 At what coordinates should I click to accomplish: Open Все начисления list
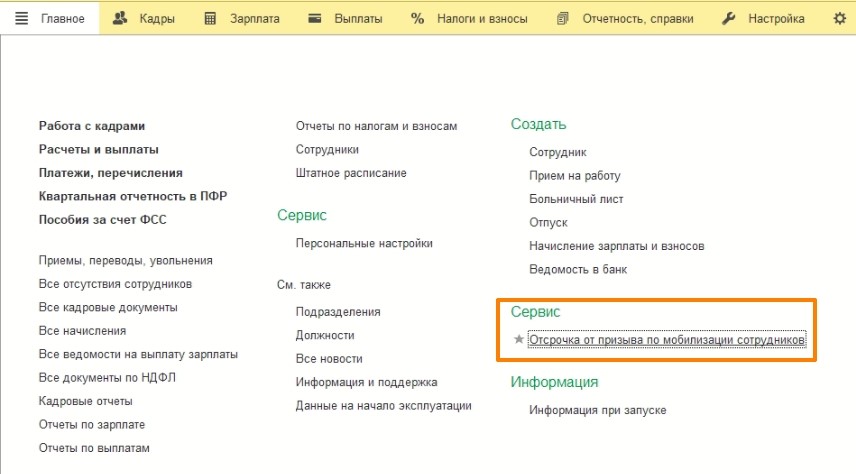click(82, 331)
